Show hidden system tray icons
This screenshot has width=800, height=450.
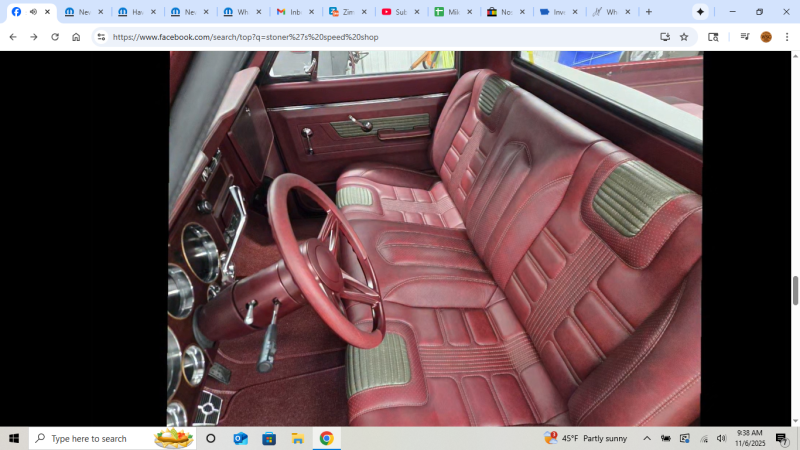pyautogui.click(x=647, y=438)
